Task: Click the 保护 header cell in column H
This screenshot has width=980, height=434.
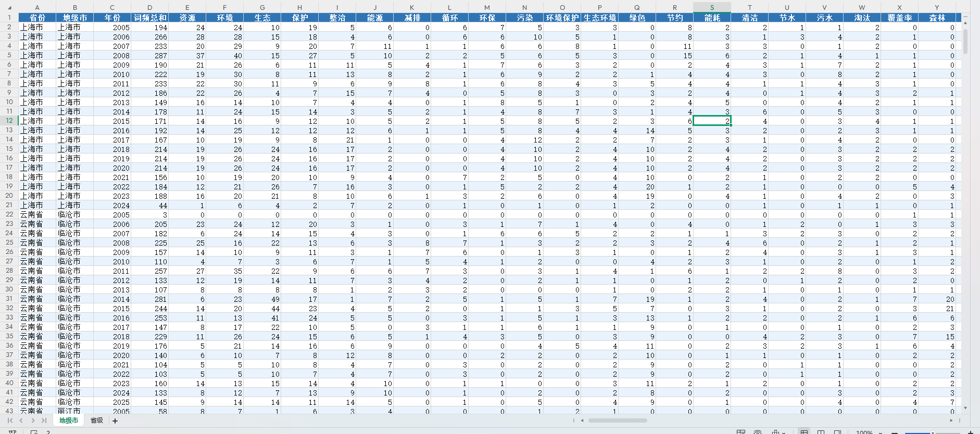Action: point(299,18)
